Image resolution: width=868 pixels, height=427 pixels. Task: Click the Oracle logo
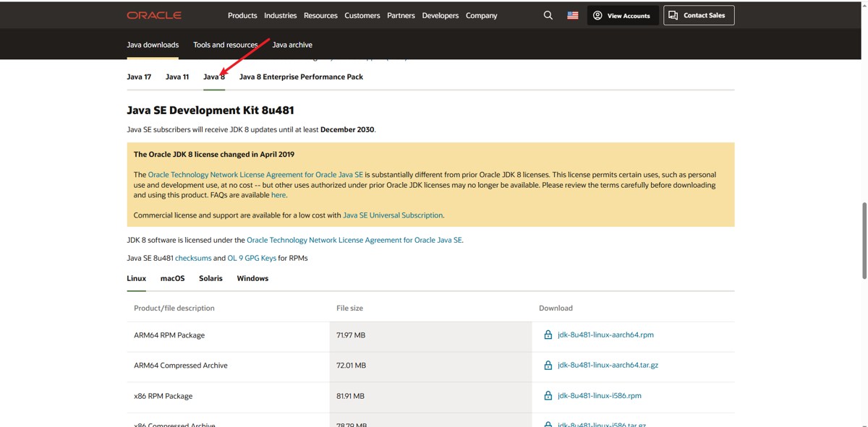point(154,15)
